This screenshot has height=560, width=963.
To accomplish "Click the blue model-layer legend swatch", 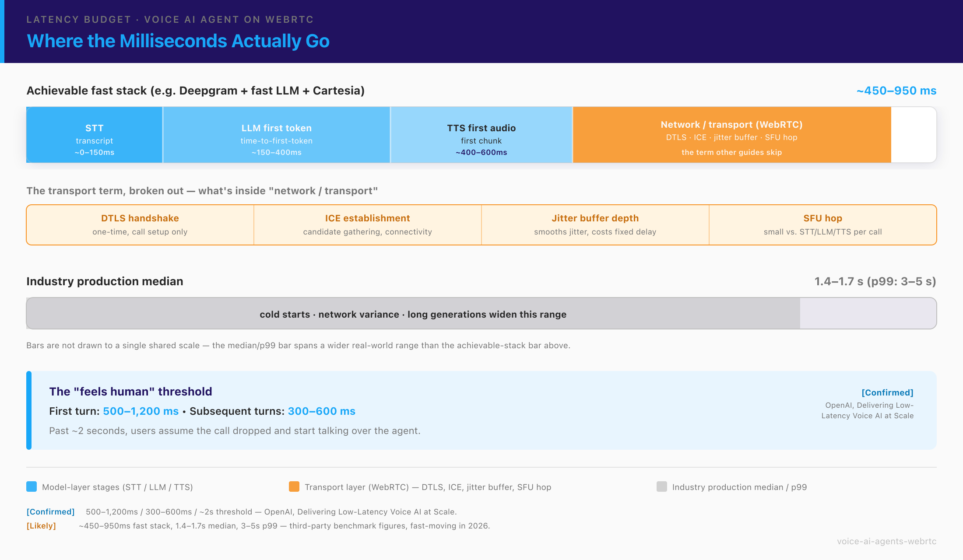I will pos(32,486).
